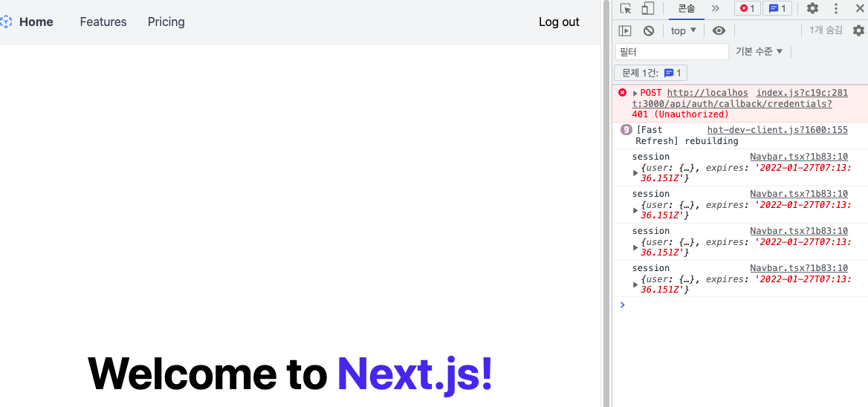Click the red error count badge
Viewport: 868px width, 407px height.
748,8
